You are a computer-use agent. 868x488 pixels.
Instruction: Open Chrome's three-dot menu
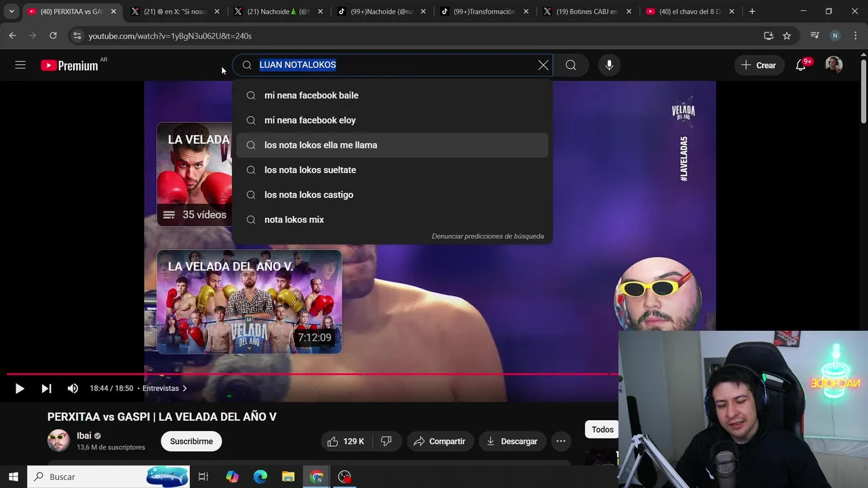(855, 36)
